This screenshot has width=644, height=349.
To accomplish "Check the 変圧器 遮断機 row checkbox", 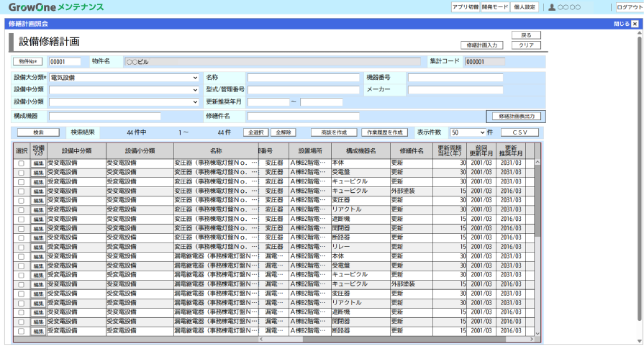I will (x=22, y=219).
